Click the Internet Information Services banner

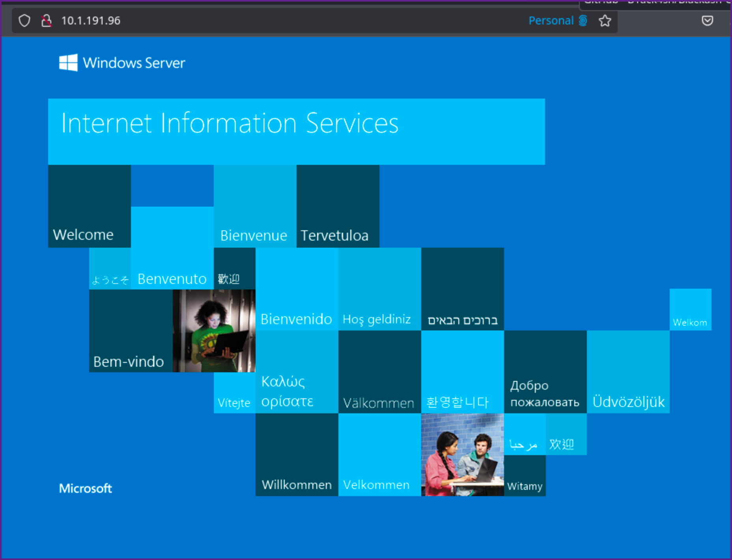tap(297, 131)
